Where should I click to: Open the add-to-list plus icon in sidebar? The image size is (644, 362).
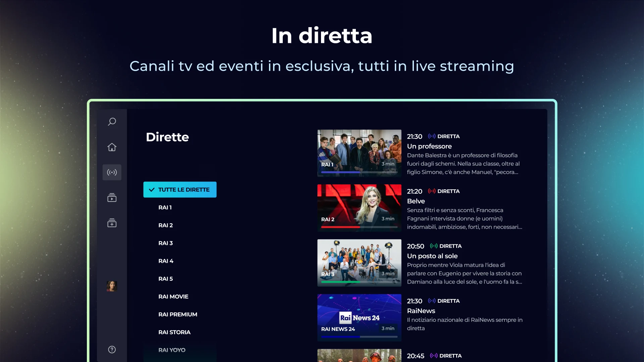pos(112,223)
